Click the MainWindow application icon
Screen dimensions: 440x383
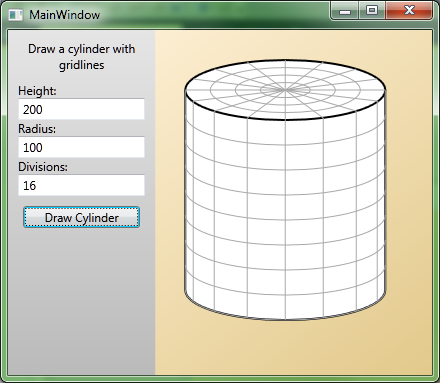click(x=15, y=15)
